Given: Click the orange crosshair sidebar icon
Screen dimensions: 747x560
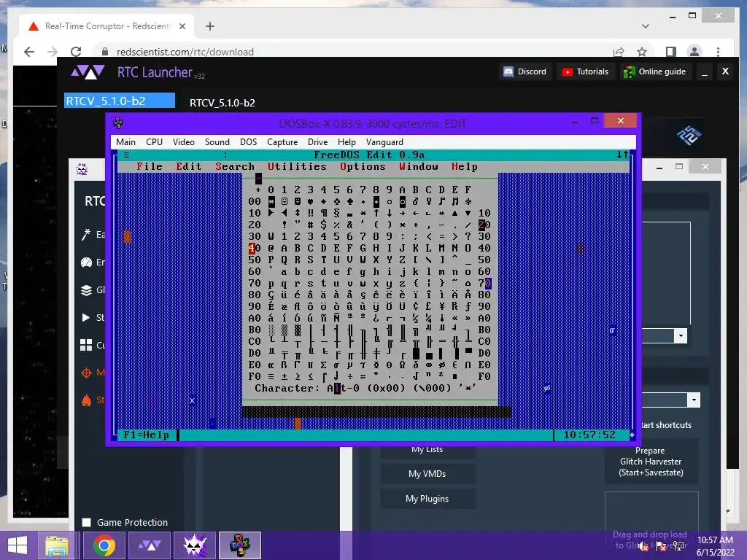Looking at the screenshot, I should (x=86, y=373).
